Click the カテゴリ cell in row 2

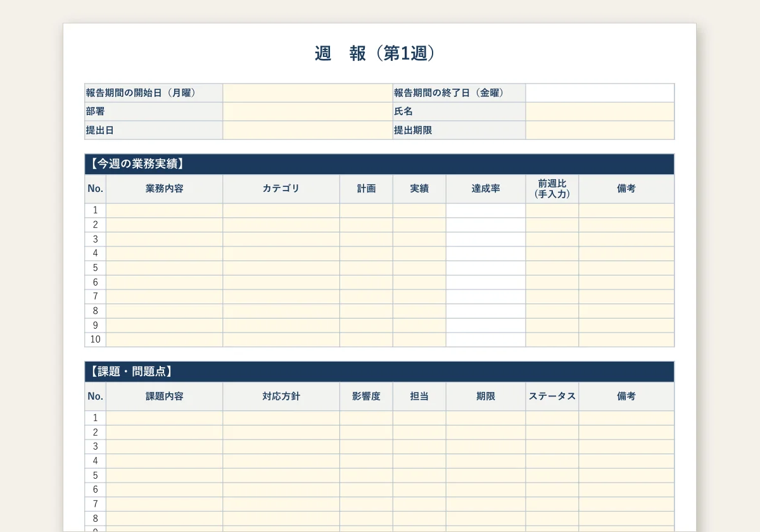281,225
